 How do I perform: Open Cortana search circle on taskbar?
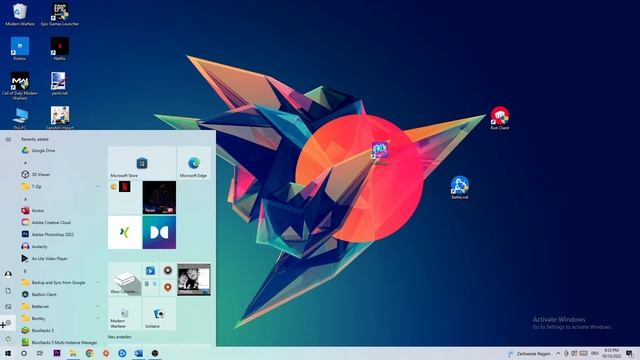pos(24,353)
